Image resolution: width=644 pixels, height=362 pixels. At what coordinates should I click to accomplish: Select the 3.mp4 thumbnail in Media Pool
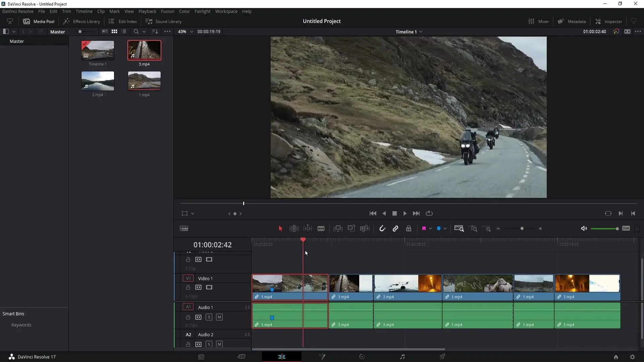click(x=144, y=50)
